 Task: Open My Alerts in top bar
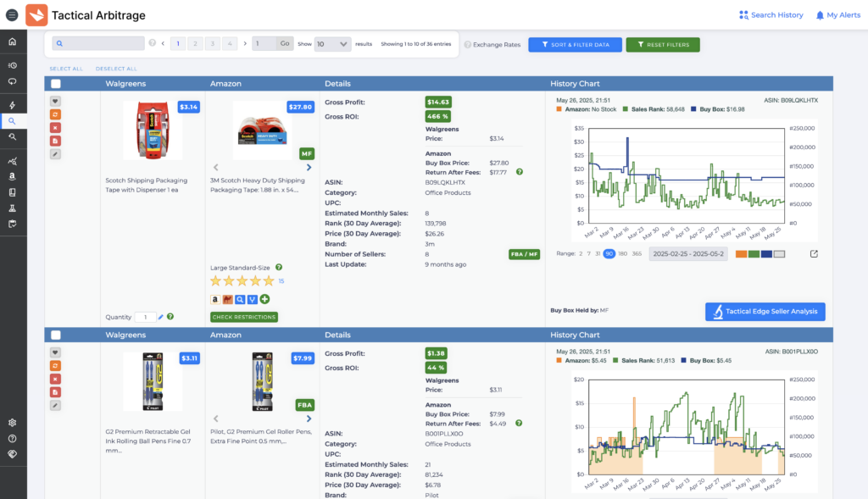(837, 15)
